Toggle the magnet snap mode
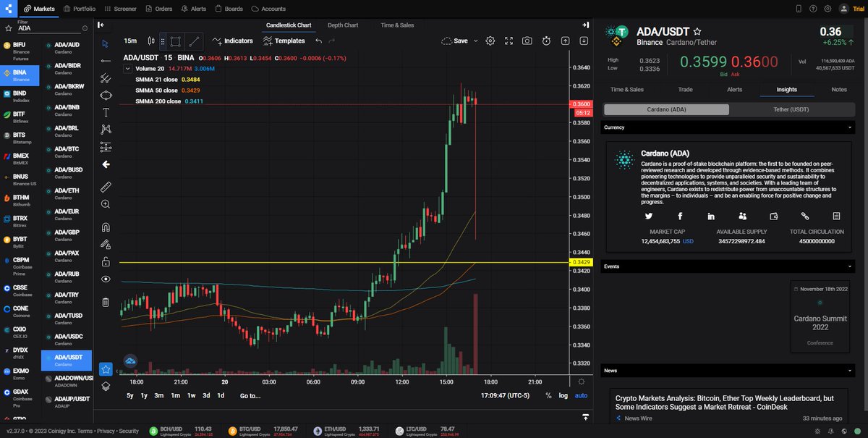The image size is (868, 438). (x=106, y=227)
